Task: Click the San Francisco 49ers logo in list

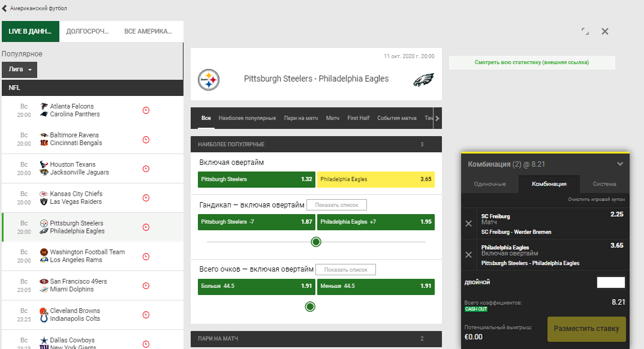Action: [44, 281]
